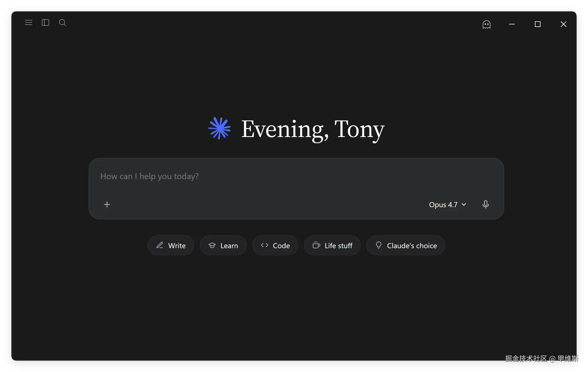Viewport: 588px width, 372px height.
Task: Maximize the Claude window
Action: coord(538,24)
